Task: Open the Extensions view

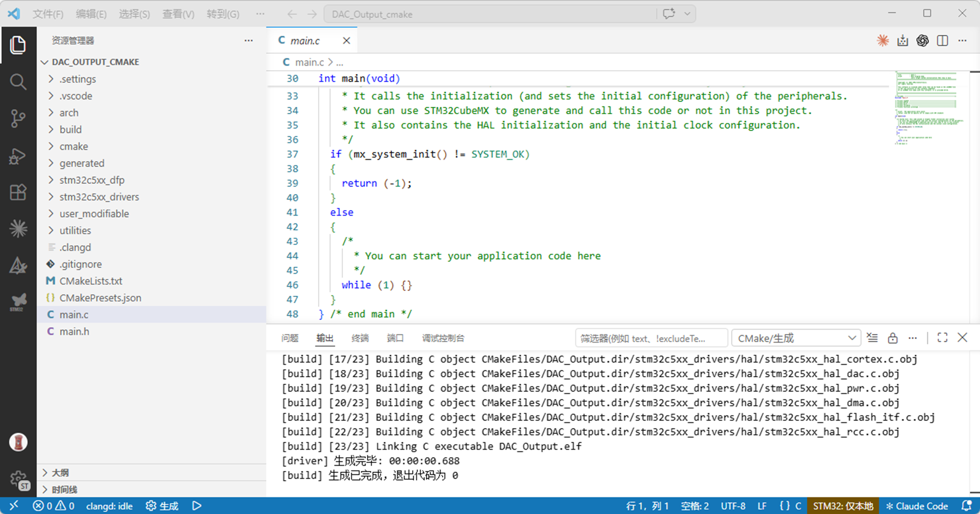Action: coord(18,192)
